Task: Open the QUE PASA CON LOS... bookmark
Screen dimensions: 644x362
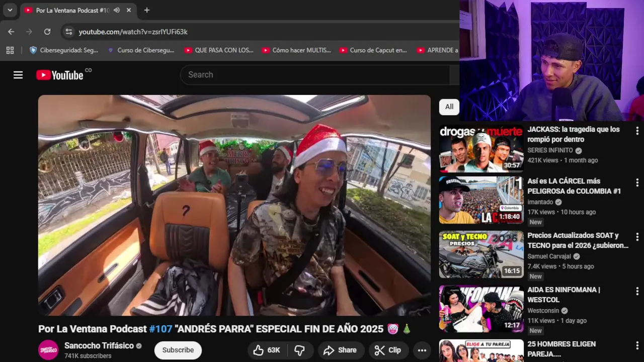Action: coord(219,50)
